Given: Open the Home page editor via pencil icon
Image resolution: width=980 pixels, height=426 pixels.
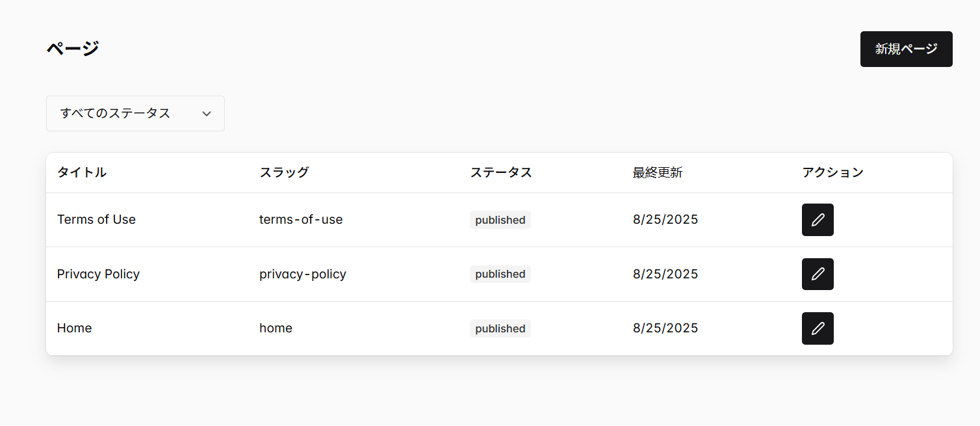Looking at the screenshot, I should 817,328.
